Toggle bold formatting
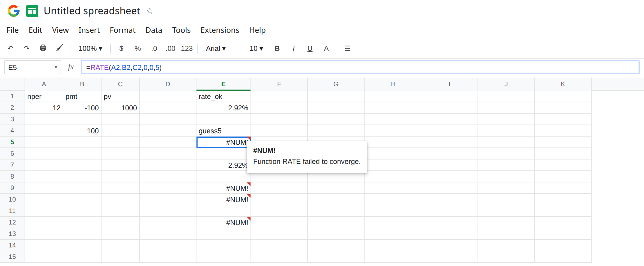The image size is (644, 266). [x=277, y=49]
